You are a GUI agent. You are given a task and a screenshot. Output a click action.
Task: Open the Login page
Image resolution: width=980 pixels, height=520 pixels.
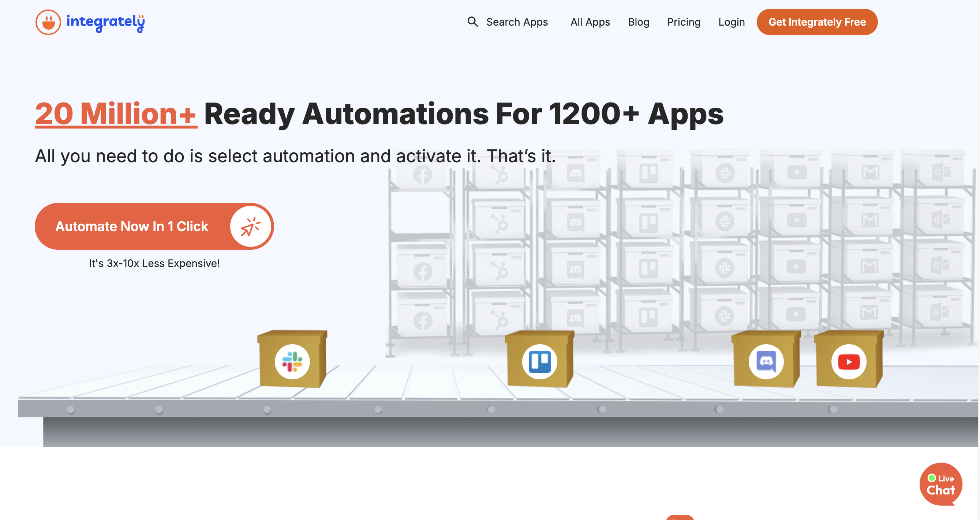tap(731, 22)
